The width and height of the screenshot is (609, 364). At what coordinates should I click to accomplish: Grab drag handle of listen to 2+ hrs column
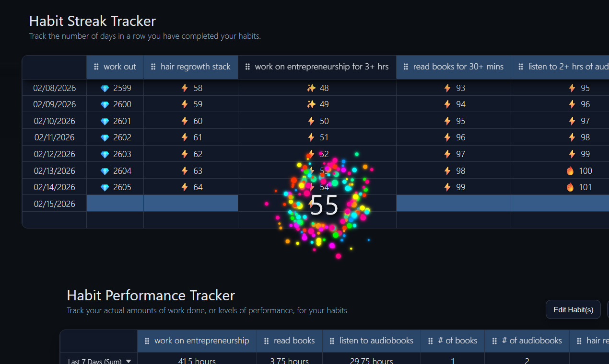[x=521, y=67]
